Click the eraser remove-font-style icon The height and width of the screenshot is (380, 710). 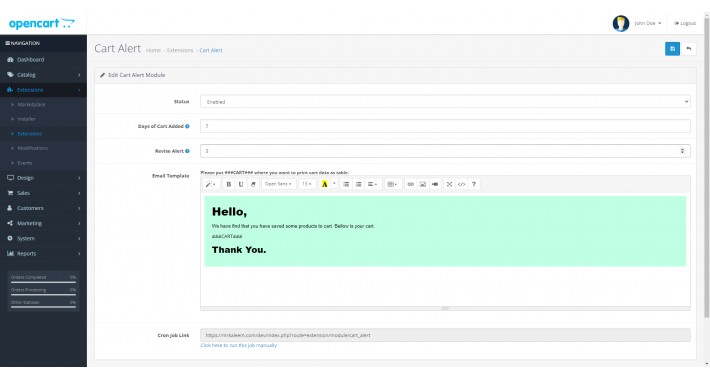253,184
